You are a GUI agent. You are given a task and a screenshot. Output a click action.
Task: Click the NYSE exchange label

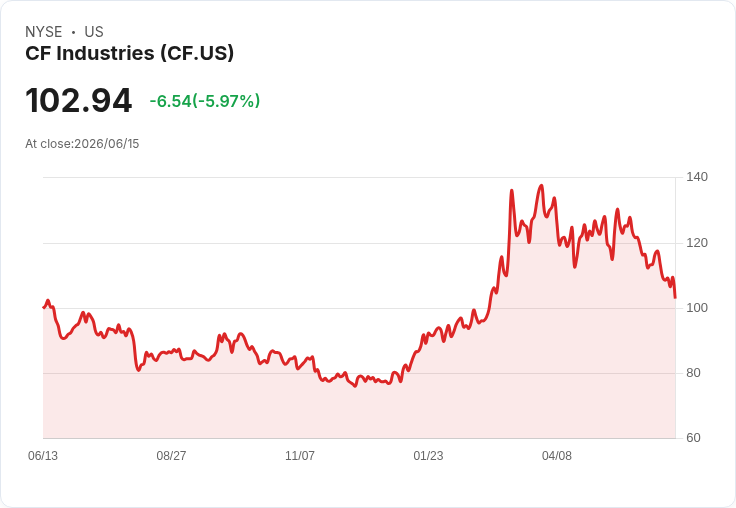[44, 32]
